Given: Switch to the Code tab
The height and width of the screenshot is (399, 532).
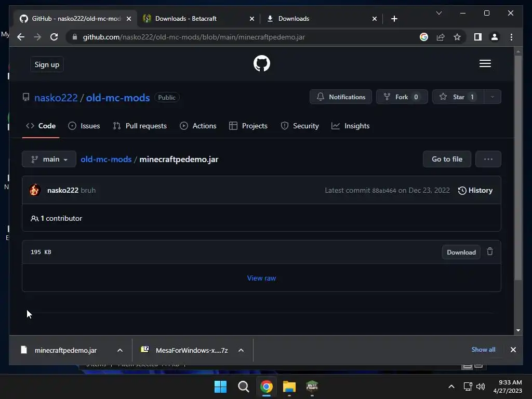Looking at the screenshot, I should coord(41,126).
